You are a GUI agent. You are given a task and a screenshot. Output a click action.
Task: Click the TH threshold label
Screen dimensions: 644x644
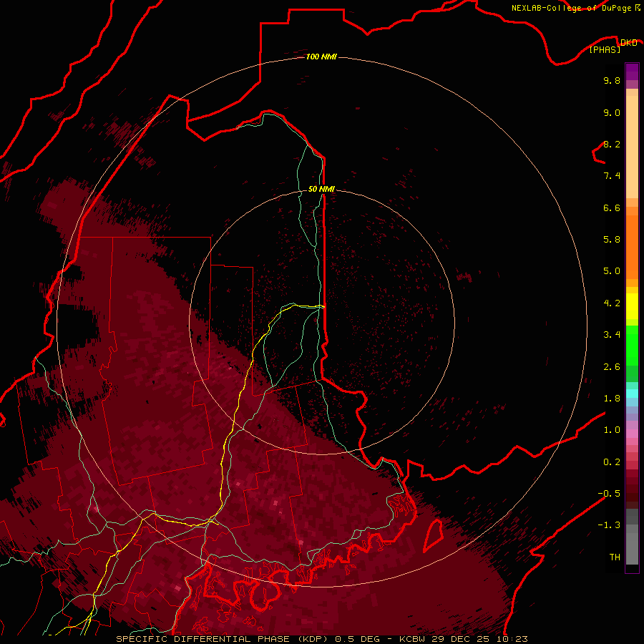615,557
